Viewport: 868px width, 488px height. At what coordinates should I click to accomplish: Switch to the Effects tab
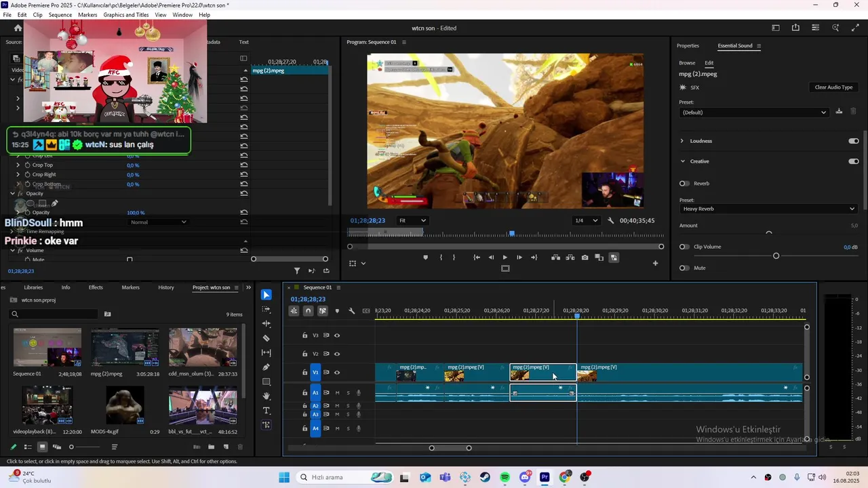[x=96, y=287]
